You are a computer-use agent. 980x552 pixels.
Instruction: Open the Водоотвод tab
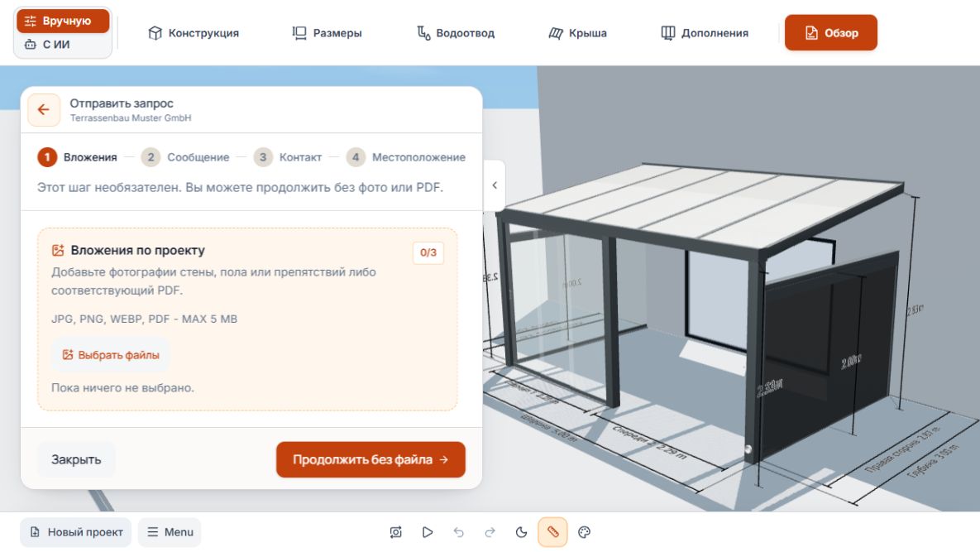click(x=457, y=32)
